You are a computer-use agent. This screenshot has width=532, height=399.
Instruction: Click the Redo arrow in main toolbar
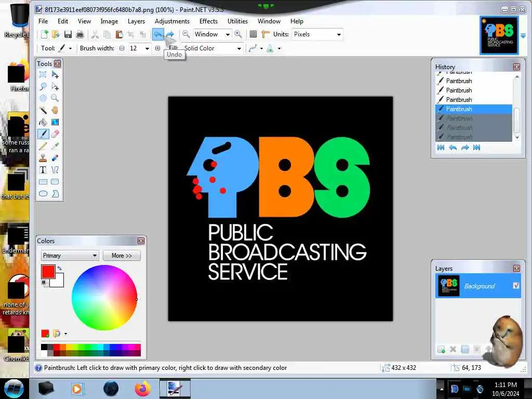pyautogui.click(x=170, y=34)
